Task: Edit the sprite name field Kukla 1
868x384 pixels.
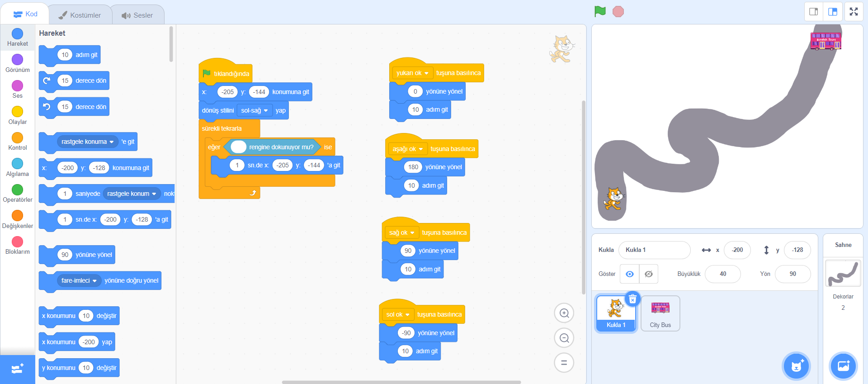Action: point(655,250)
